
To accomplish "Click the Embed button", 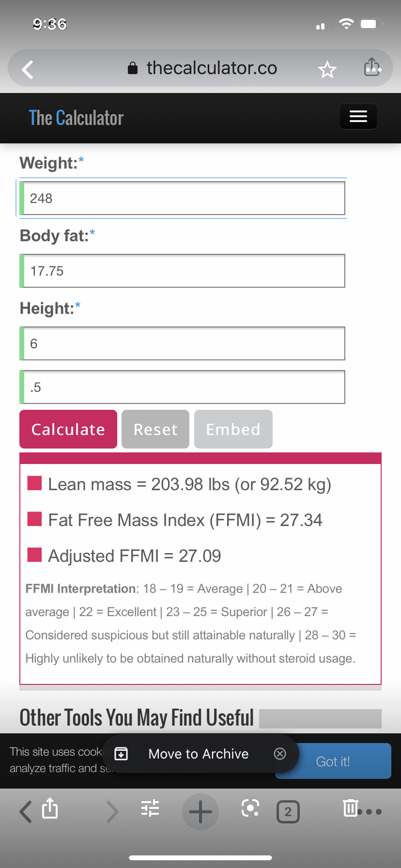I will [233, 429].
